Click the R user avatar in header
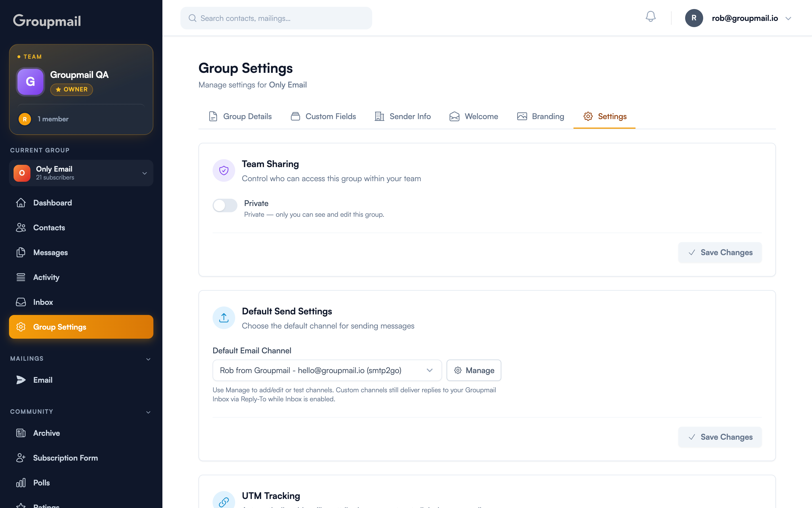The height and width of the screenshot is (508, 812). (x=694, y=18)
